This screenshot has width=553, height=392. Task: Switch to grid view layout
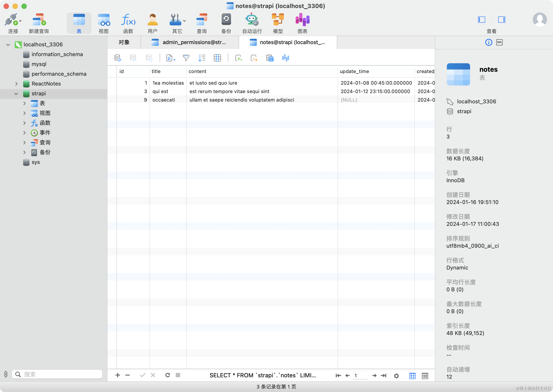(412, 376)
